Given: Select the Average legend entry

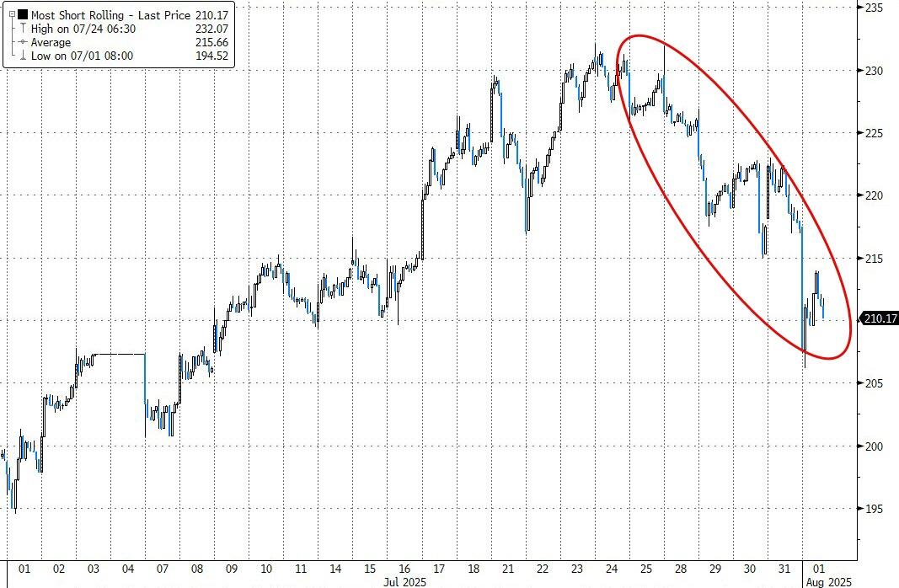Looking at the screenshot, I should (51, 42).
